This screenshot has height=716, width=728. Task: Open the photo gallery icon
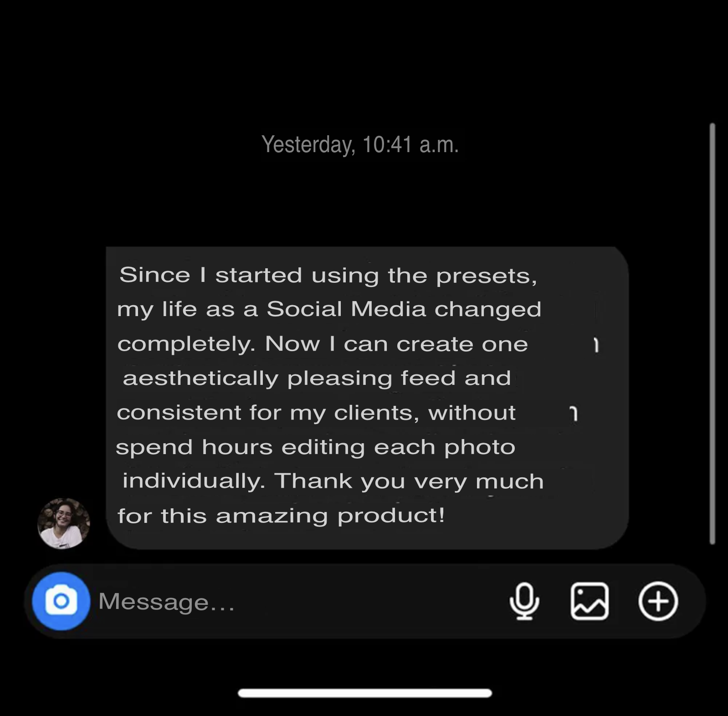[590, 601]
